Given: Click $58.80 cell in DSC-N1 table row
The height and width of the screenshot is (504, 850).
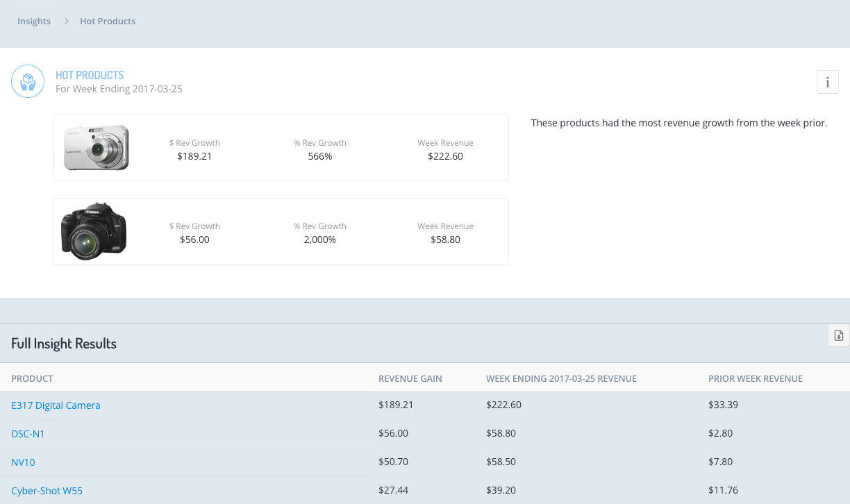Looking at the screenshot, I should click(501, 433).
